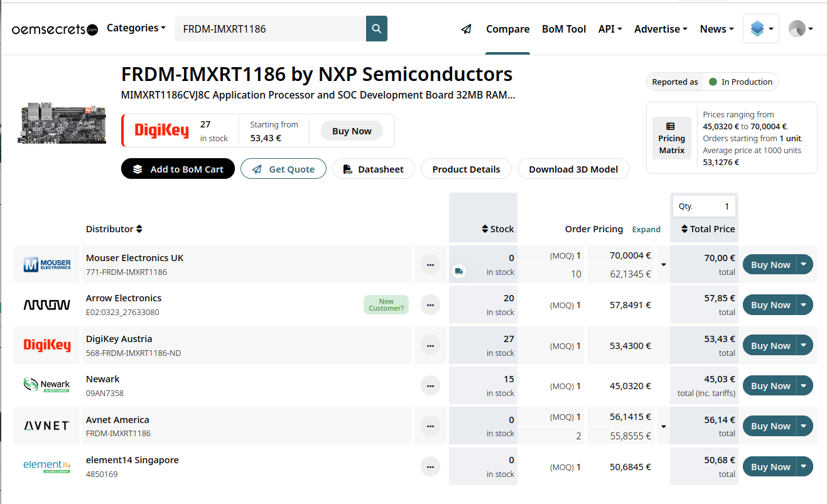Viewport: 827px width, 504px height.
Task: Open the News menu
Action: point(716,29)
